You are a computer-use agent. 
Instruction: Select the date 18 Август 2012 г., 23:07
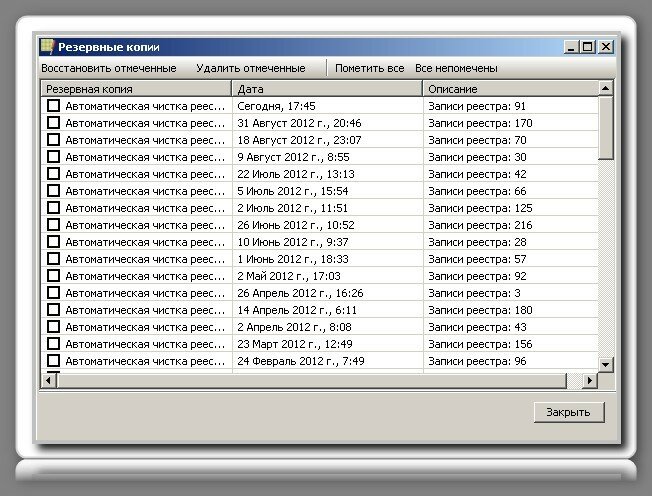point(299,140)
